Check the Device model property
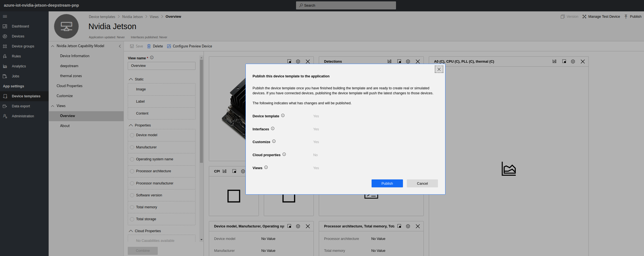 (132, 135)
